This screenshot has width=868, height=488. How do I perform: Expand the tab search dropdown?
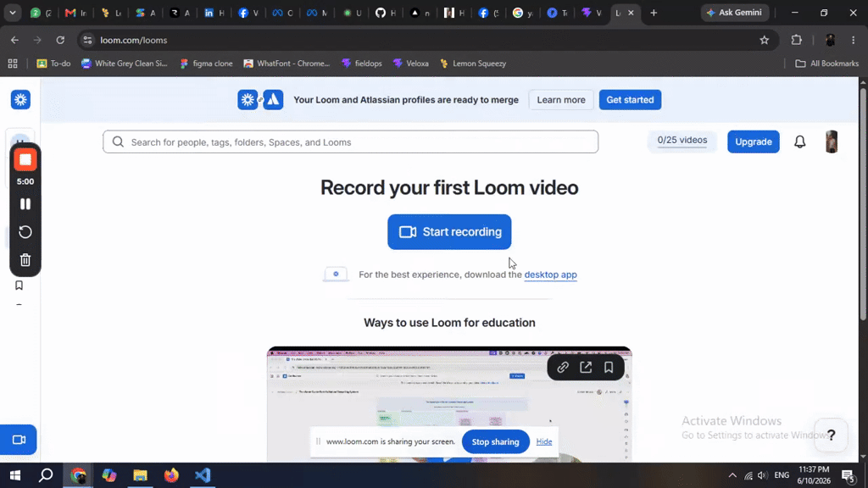(x=12, y=13)
